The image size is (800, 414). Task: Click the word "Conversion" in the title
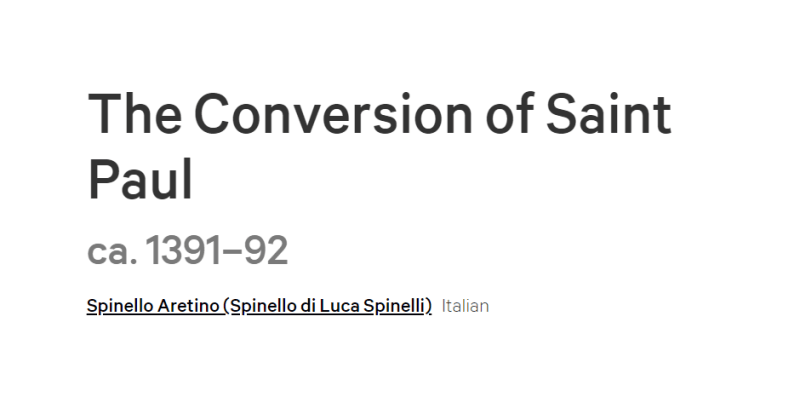[x=334, y=114]
